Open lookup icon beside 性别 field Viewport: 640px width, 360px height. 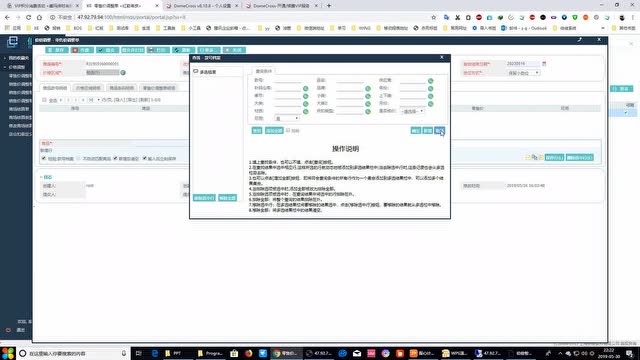coord(305,111)
